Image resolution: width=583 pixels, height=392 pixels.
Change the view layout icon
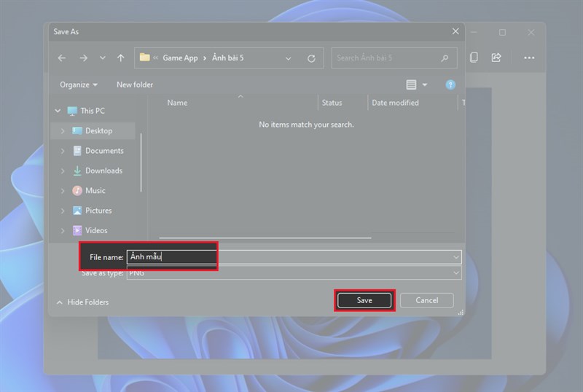411,85
